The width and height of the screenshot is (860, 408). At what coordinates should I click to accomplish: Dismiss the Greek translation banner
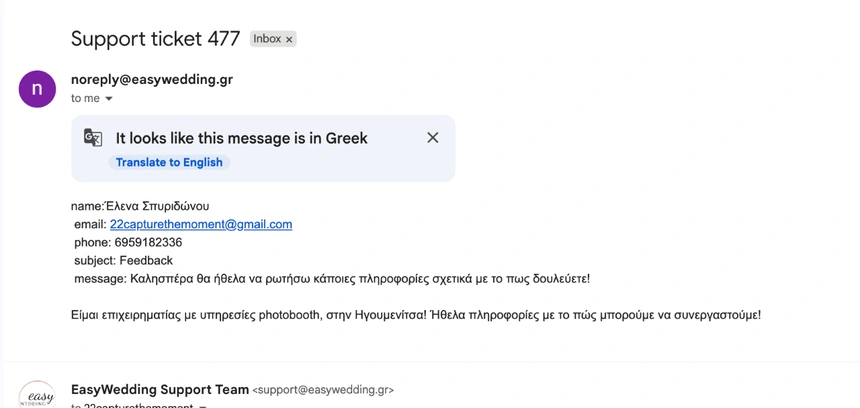pos(432,138)
